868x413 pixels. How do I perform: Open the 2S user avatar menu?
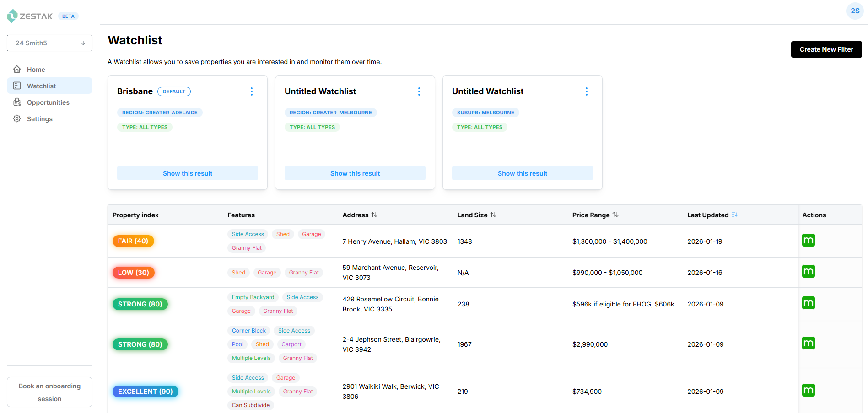pos(855,11)
